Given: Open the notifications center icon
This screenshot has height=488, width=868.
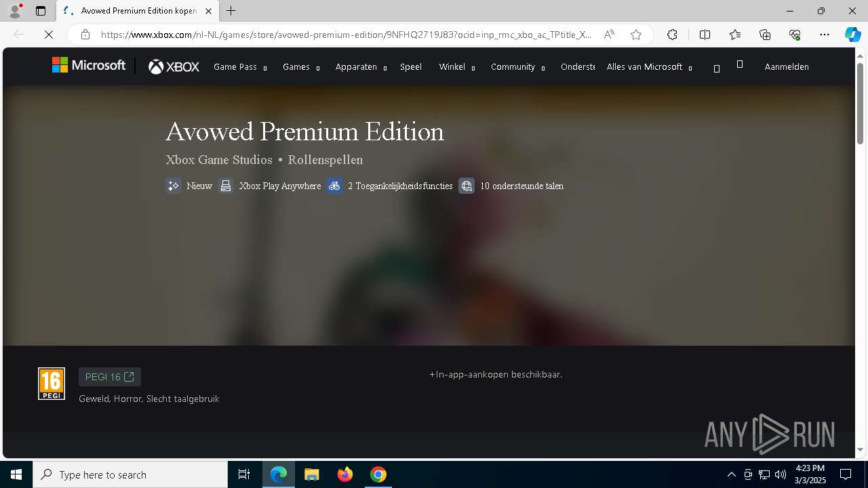Looking at the screenshot, I should click(846, 474).
